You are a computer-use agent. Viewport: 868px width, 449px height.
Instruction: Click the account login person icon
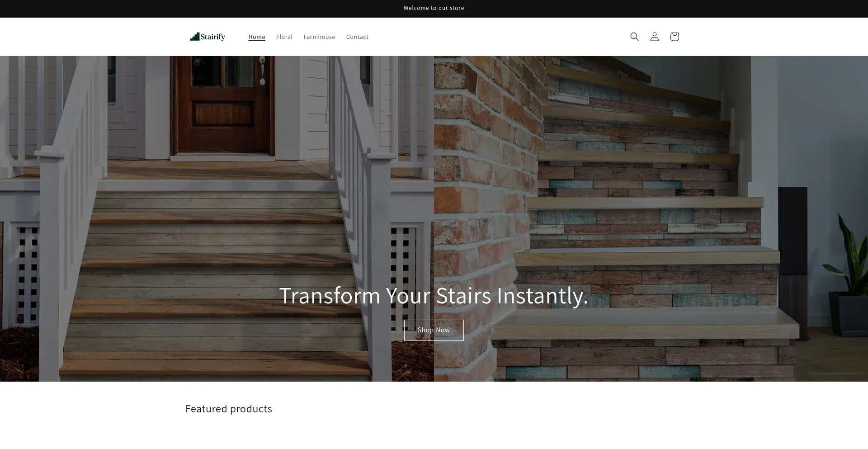click(654, 37)
